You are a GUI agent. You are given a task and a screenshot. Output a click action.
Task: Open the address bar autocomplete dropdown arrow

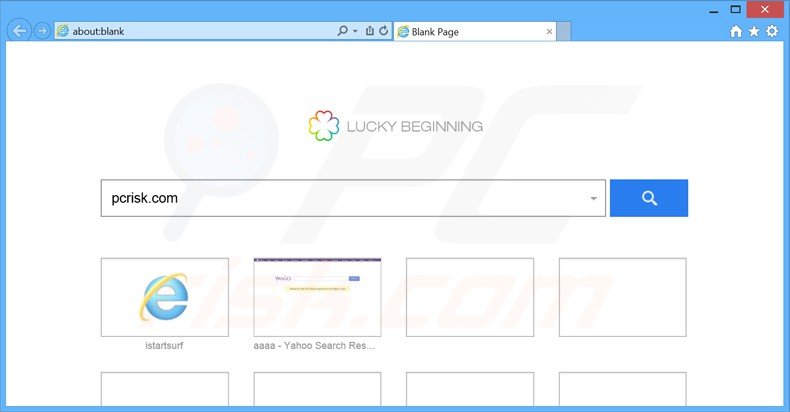(355, 31)
